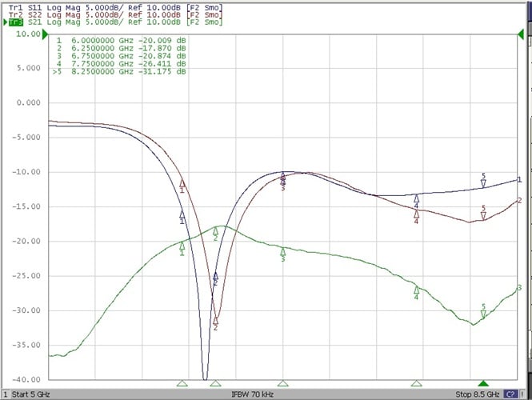Click marker 1 on the green S21 trace
The image size is (532, 400).
pyautogui.click(x=182, y=248)
